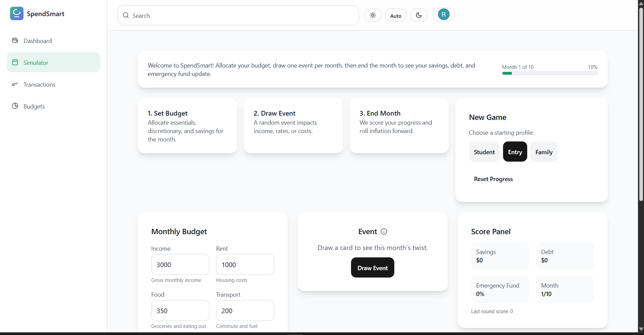
Task: Click the 'New Game' heading
Action: pos(488,117)
